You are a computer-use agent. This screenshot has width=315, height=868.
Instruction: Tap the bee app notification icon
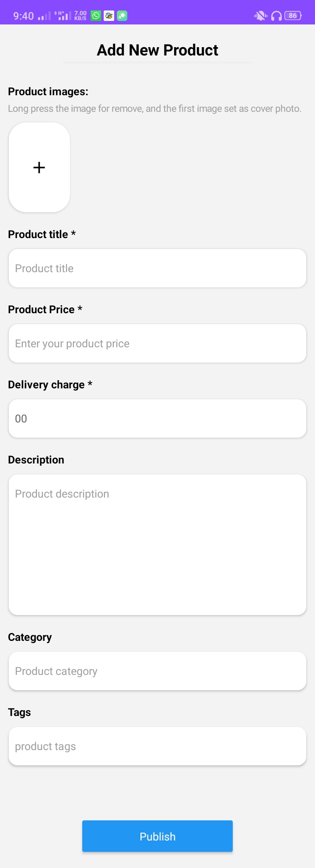(x=109, y=16)
